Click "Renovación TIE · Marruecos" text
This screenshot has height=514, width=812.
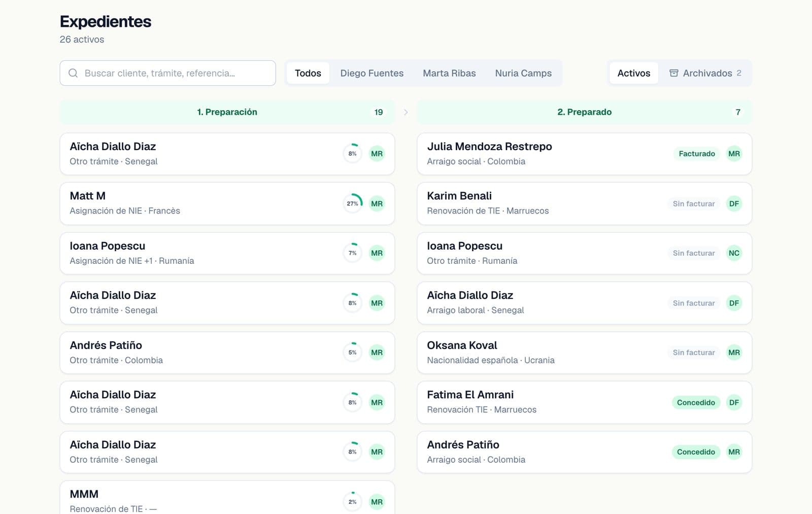pos(482,409)
